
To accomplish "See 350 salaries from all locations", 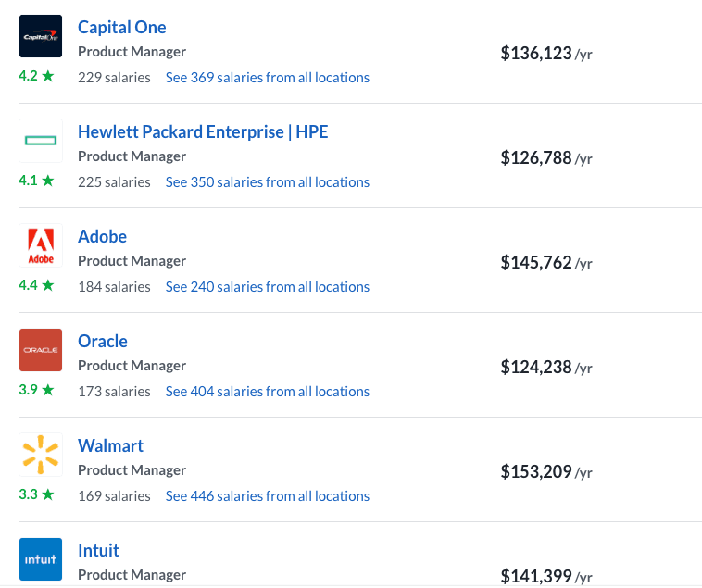I will (268, 182).
